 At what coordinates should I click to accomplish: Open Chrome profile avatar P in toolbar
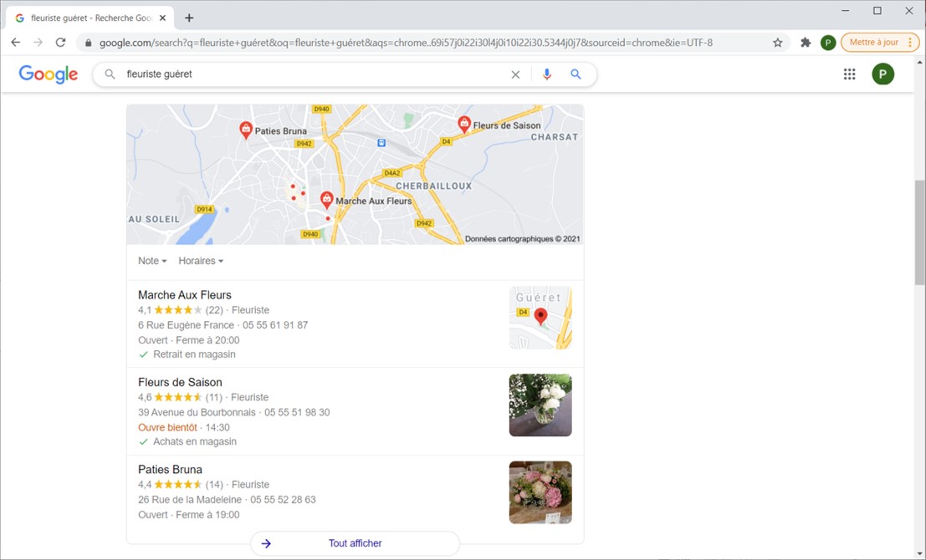click(828, 43)
